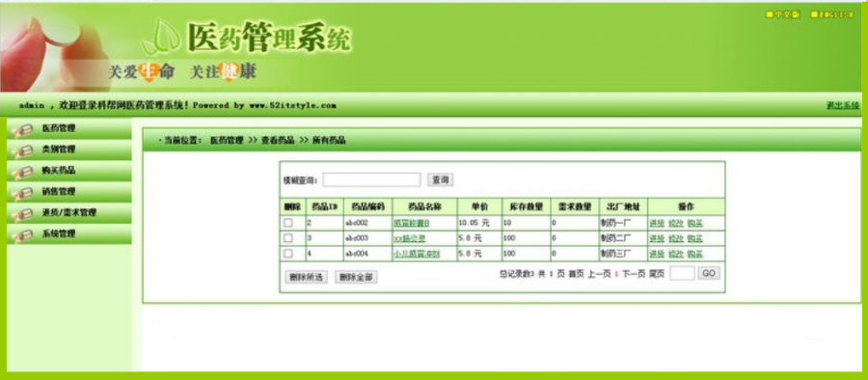Expand the 系统管理 menu label
The height and width of the screenshot is (380, 868).
(58, 233)
